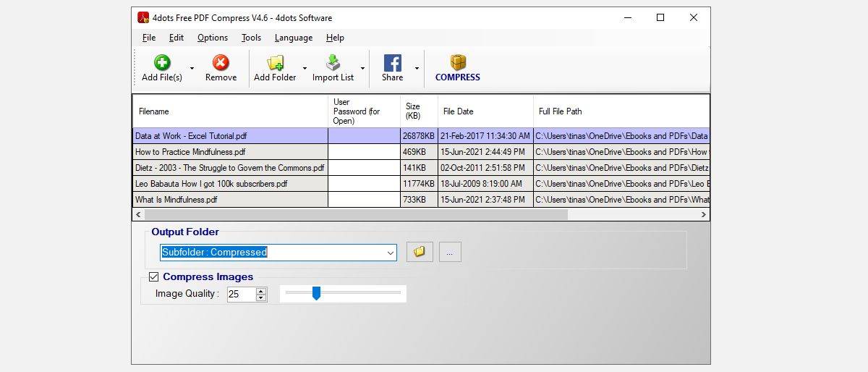Expand the Import List dropdown arrow
The width and height of the screenshot is (868, 372).
[362, 69]
